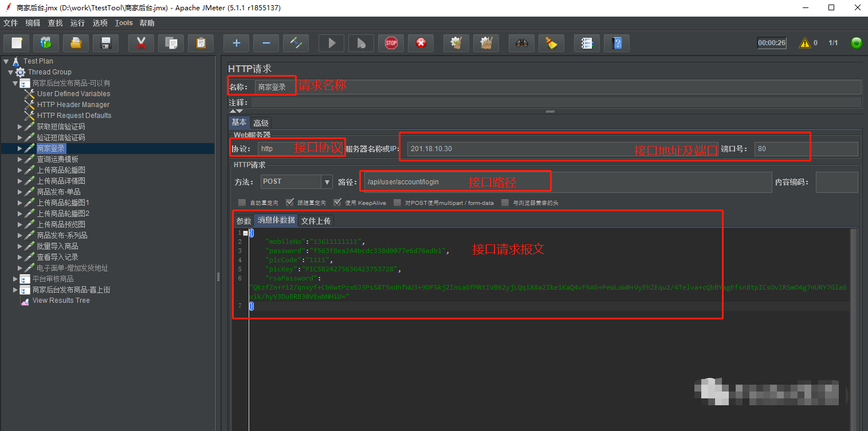
Task: Select View Results Tree item
Action: [61, 300]
